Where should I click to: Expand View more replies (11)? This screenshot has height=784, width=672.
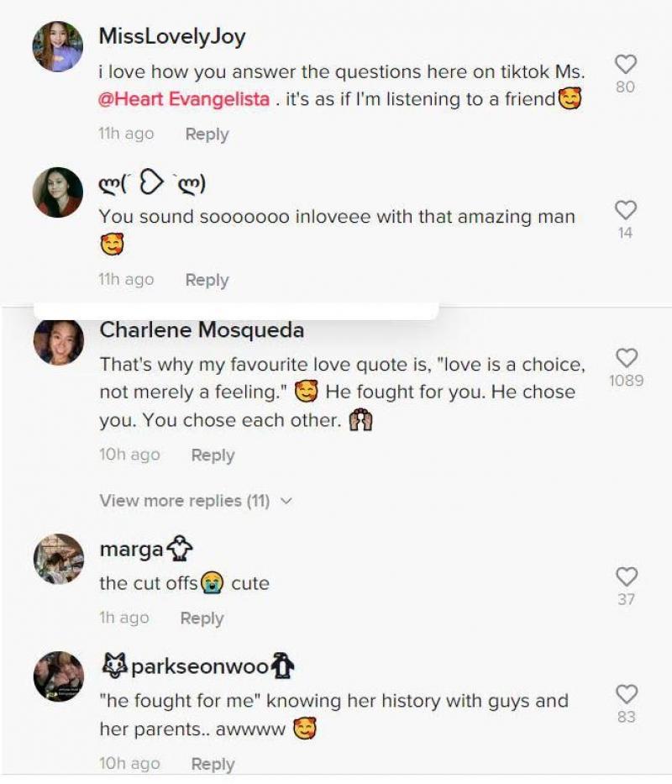[x=185, y=501]
